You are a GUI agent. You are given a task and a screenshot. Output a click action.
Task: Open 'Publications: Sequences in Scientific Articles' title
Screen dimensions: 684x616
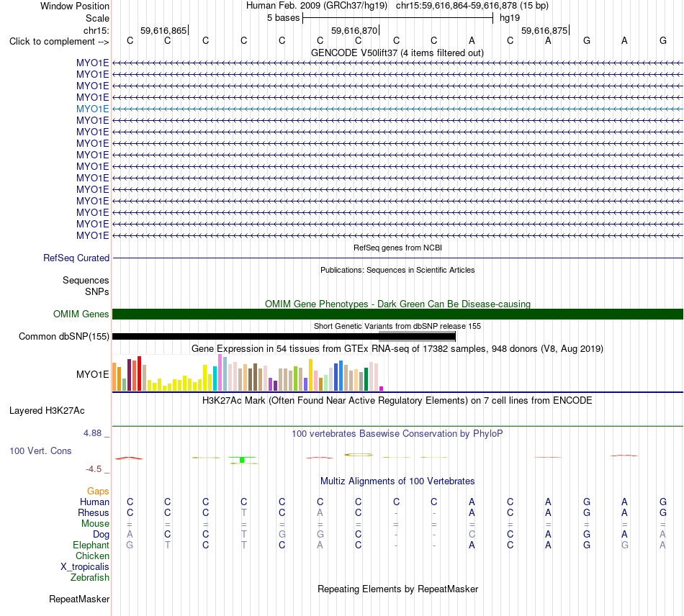[397, 270]
